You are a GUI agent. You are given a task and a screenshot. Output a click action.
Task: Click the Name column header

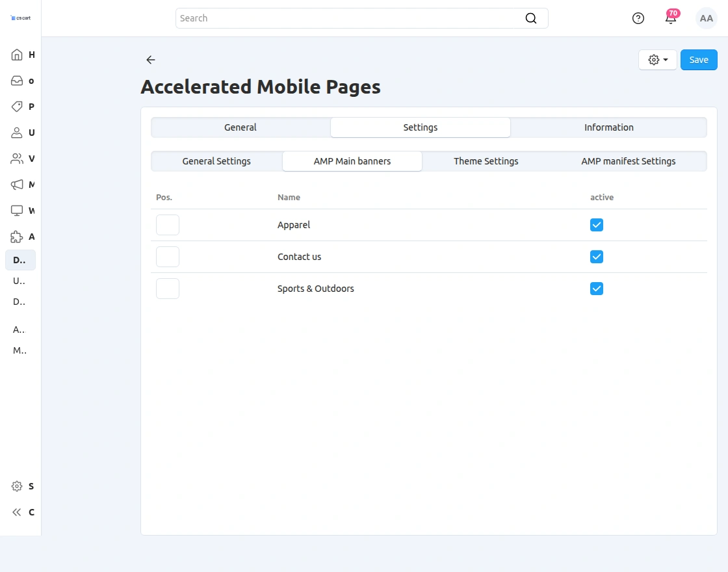pyautogui.click(x=289, y=198)
